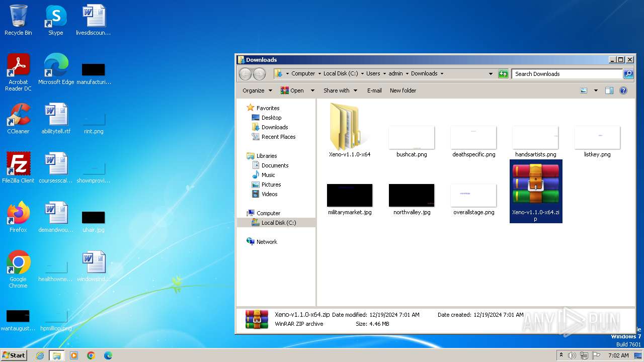644x362 pixels.
Task: Click the Explorer Back navigation button
Action: click(x=245, y=74)
